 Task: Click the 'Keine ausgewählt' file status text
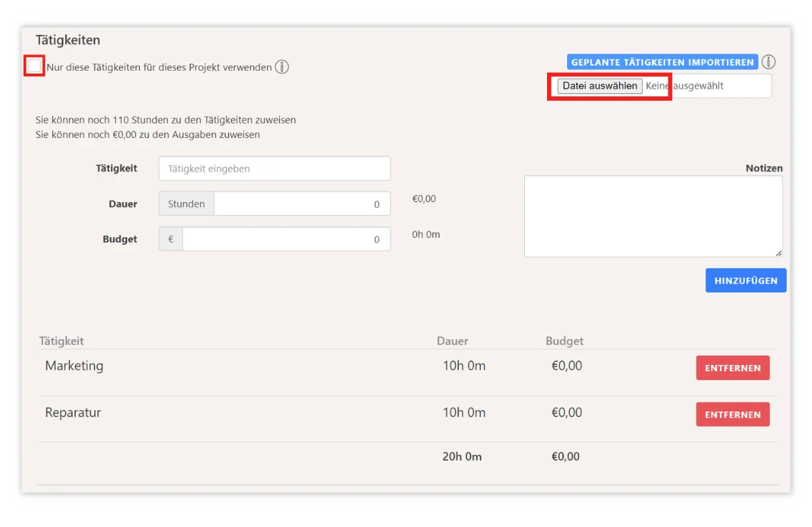click(x=685, y=86)
